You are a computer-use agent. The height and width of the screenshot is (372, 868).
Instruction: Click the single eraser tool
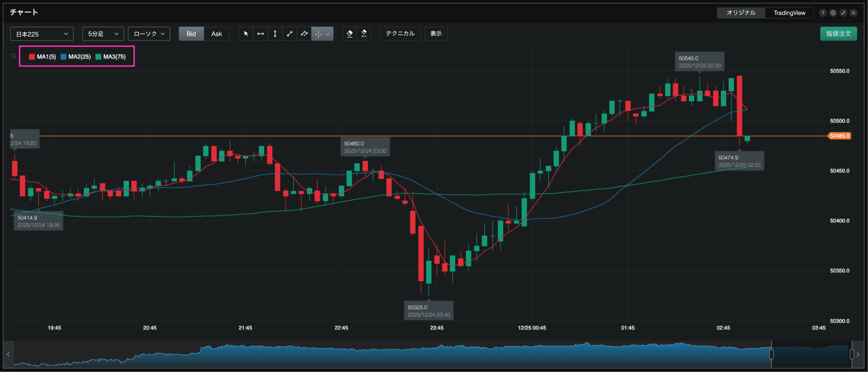coord(350,34)
